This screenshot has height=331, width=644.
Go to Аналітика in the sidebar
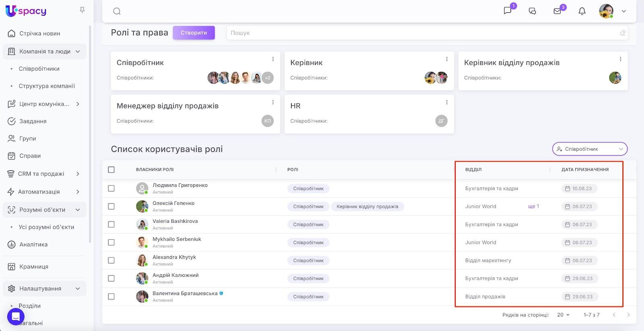click(33, 245)
